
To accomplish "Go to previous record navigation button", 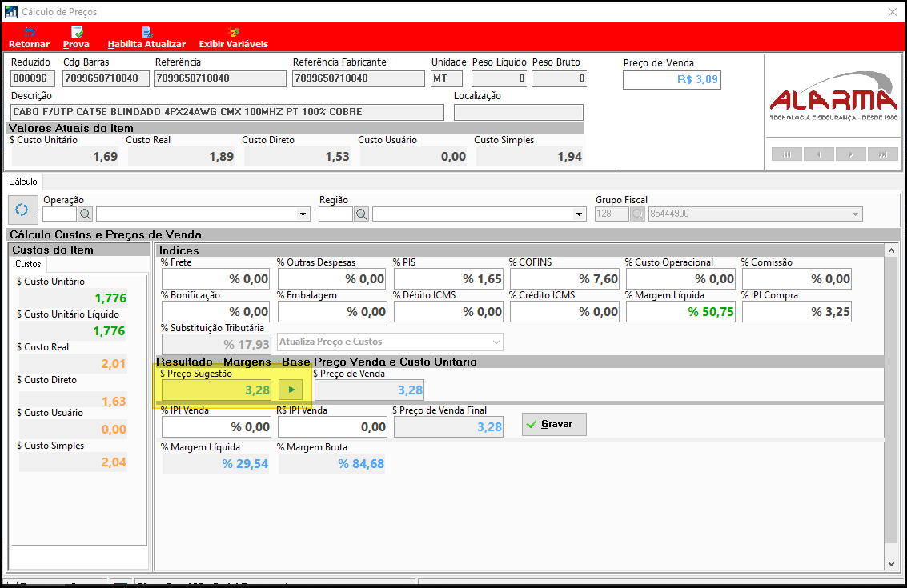I will 818,154.
